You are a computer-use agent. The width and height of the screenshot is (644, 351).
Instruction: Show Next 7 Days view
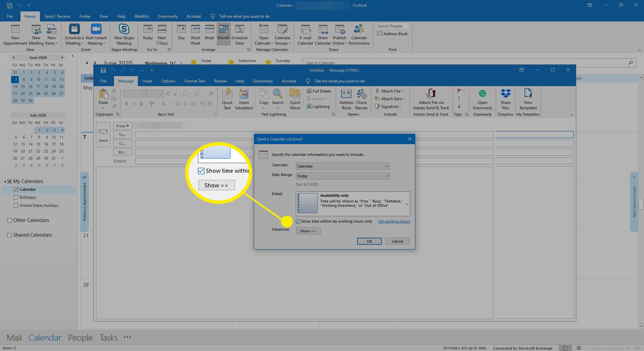pos(162,35)
